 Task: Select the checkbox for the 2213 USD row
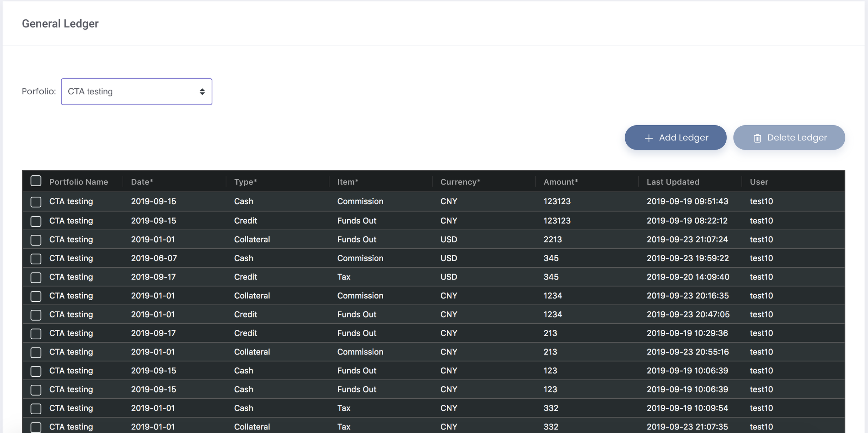coord(36,240)
